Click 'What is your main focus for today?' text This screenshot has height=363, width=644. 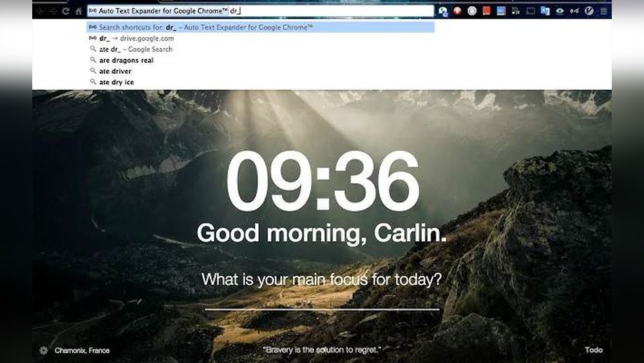click(321, 280)
